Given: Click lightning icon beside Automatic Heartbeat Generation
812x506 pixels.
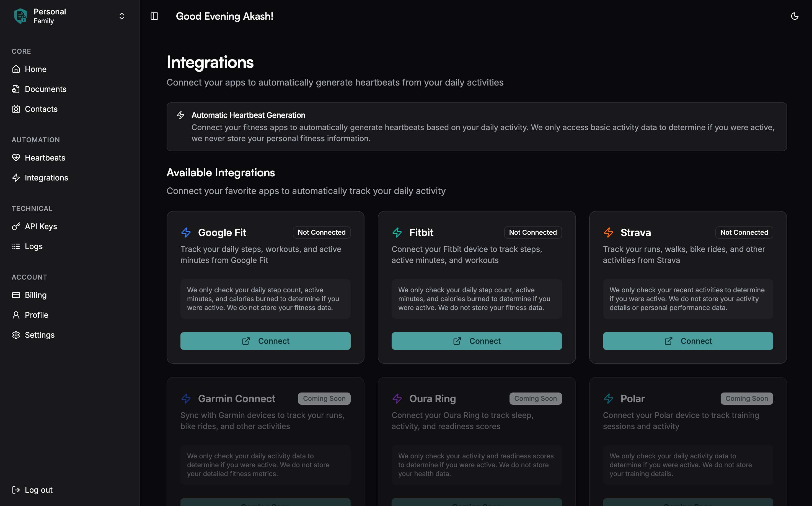Looking at the screenshot, I should coord(180,115).
